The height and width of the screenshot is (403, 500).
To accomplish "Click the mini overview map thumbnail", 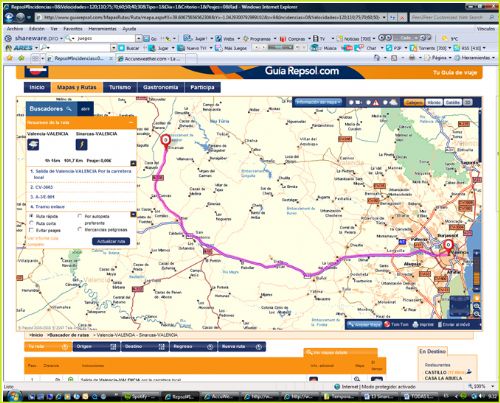I will [x=459, y=306].
